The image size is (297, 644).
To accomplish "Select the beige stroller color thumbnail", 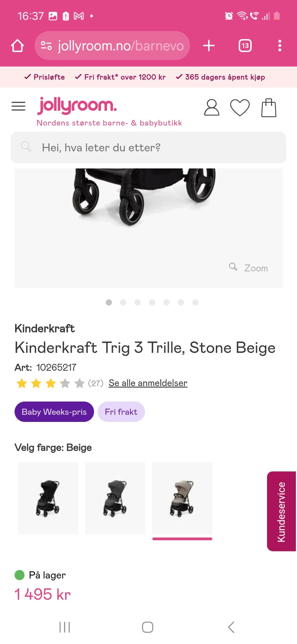I will (x=182, y=498).
